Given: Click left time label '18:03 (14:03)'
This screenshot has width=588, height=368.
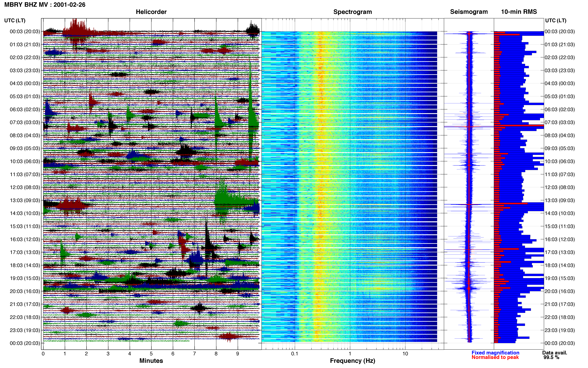Looking at the screenshot, I should pos(25,265).
